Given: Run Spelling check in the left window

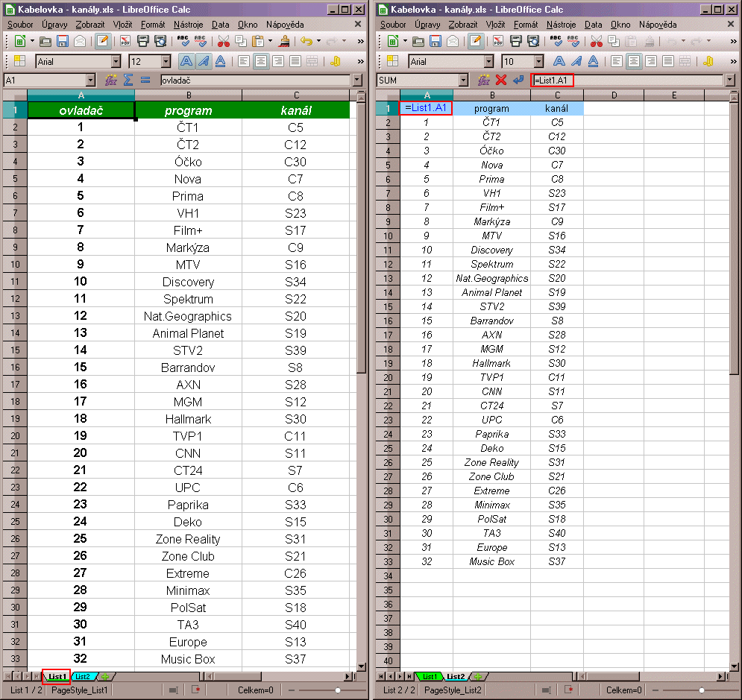Looking at the screenshot, I should [x=183, y=42].
